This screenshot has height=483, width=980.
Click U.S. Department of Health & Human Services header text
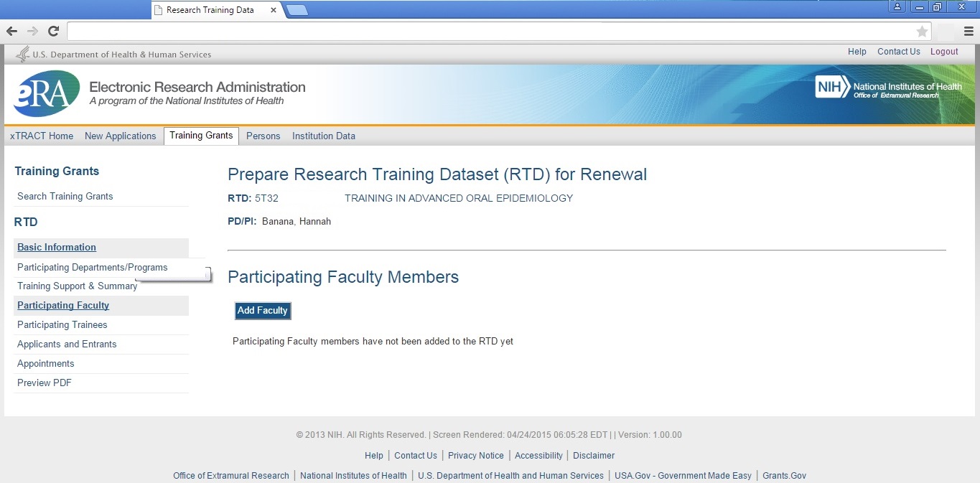coord(122,55)
